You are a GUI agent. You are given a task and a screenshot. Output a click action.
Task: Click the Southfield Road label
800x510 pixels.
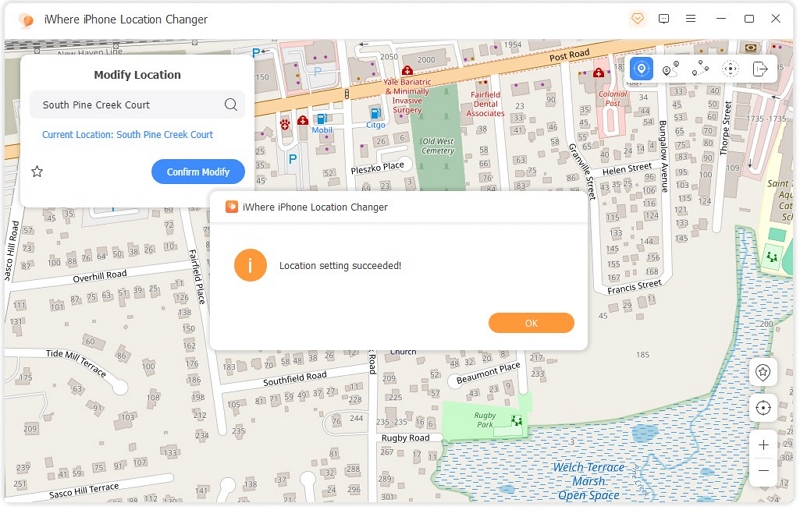coord(294,379)
